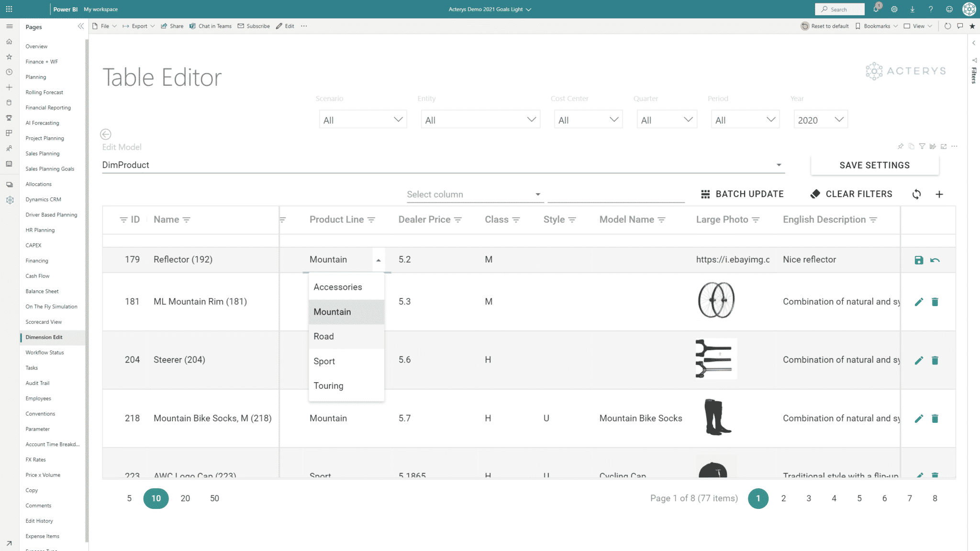Save the Reflector row edits

(918, 260)
